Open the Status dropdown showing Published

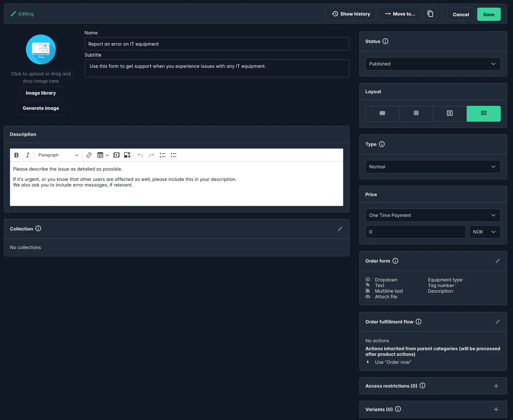[433, 63]
